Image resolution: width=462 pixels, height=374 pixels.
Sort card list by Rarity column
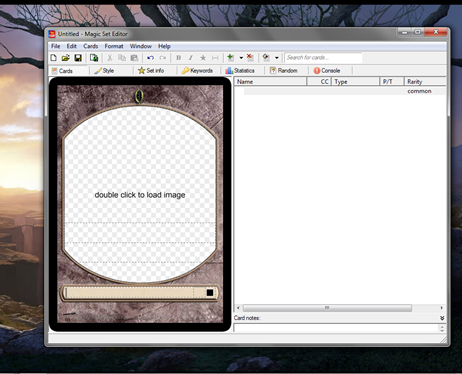(x=425, y=82)
